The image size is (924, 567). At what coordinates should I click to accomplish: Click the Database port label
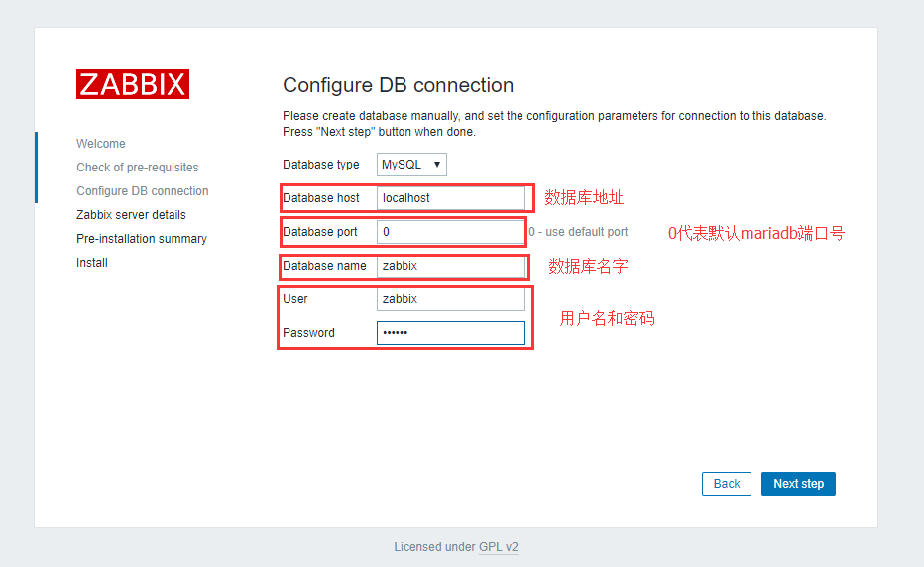(x=320, y=232)
